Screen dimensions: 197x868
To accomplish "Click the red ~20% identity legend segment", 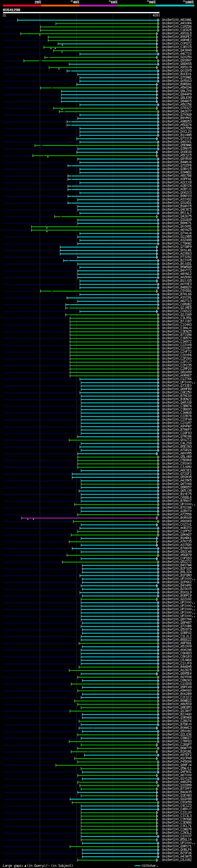I will (22, 6).
